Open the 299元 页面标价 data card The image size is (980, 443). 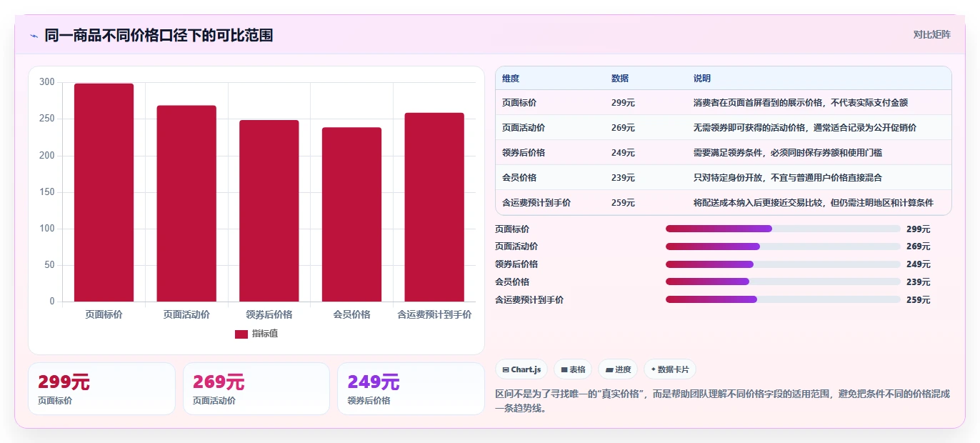[x=101, y=389]
